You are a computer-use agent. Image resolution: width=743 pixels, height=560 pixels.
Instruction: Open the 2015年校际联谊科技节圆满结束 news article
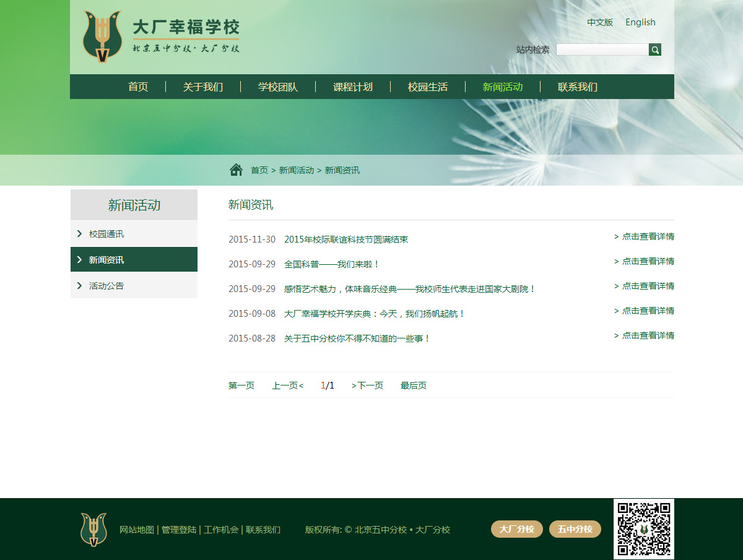coord(345,239)
